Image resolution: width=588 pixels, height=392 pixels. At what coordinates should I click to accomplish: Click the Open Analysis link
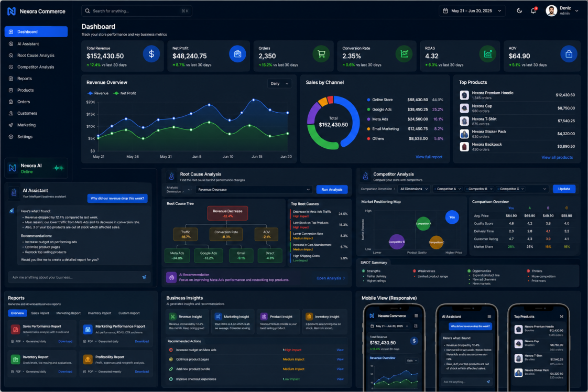point(331,278)
